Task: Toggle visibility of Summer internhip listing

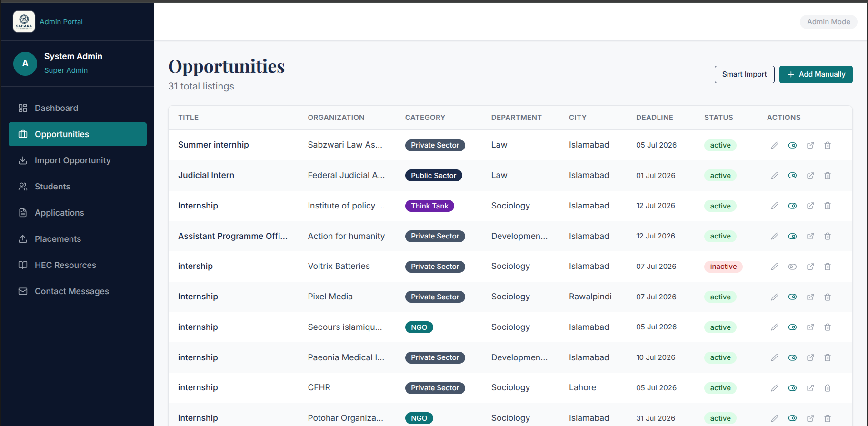Action: coord(792,145)
